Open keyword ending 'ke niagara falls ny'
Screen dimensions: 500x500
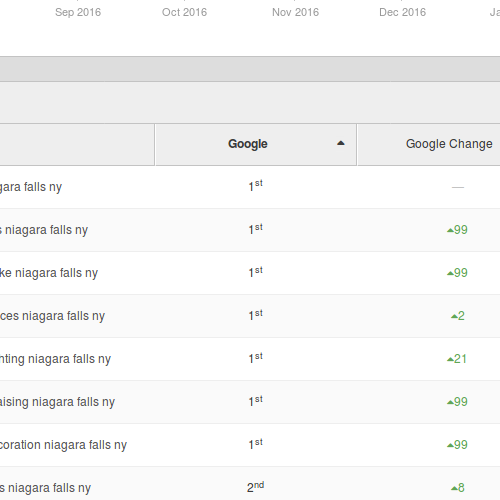(x=49, y=273)
